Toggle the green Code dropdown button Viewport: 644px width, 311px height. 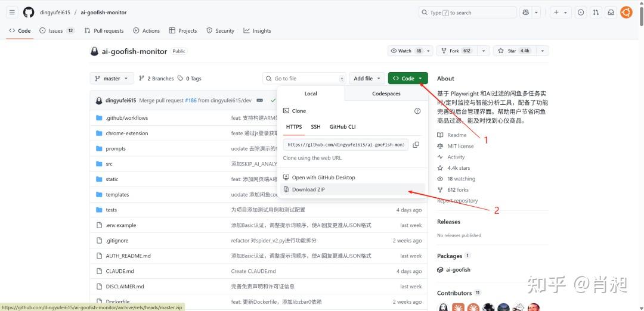click(408, 79)
